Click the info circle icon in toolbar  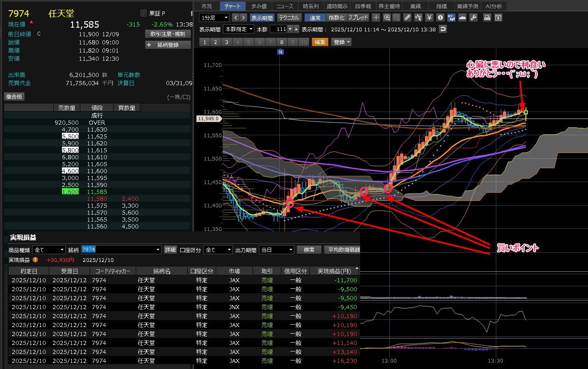click(440, 18)
